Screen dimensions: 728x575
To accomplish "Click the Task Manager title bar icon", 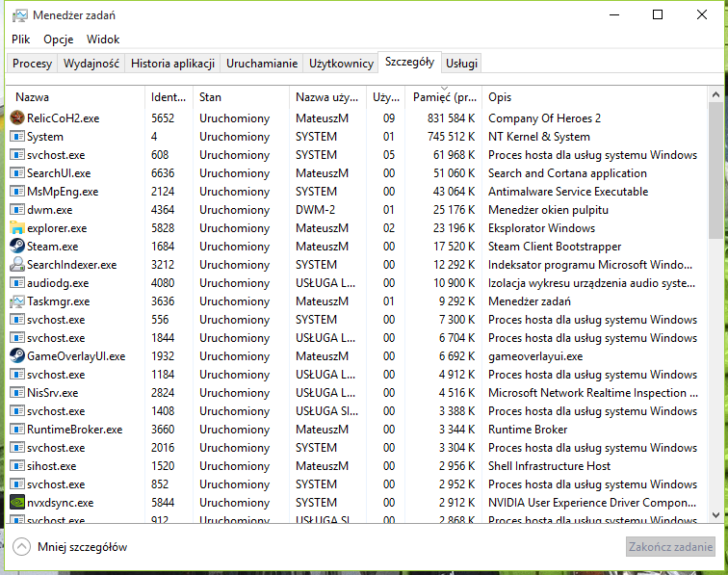I will pyautogui.click(x=20, y=15).
